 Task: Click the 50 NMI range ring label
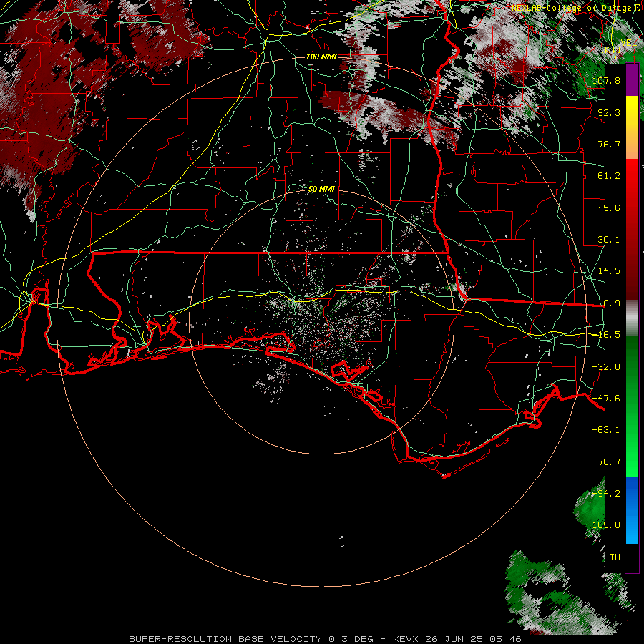pyautogui.click(x=321, y=189)
